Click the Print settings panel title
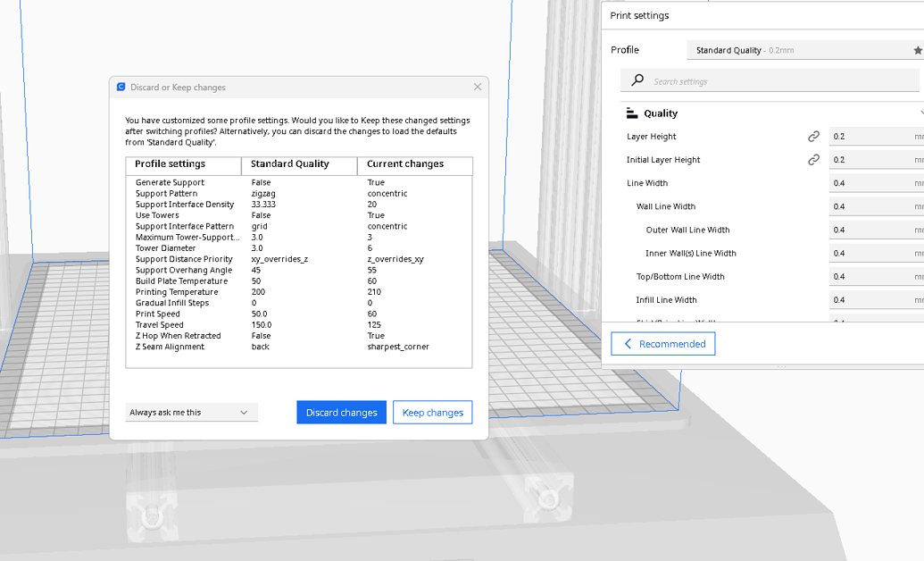 point(639,15)
